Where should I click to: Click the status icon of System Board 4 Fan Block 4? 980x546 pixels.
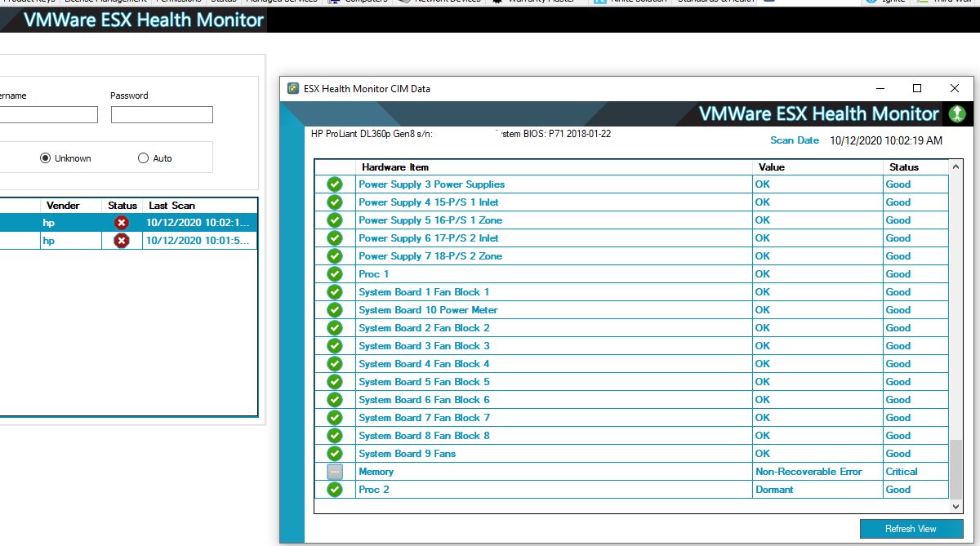335,364
